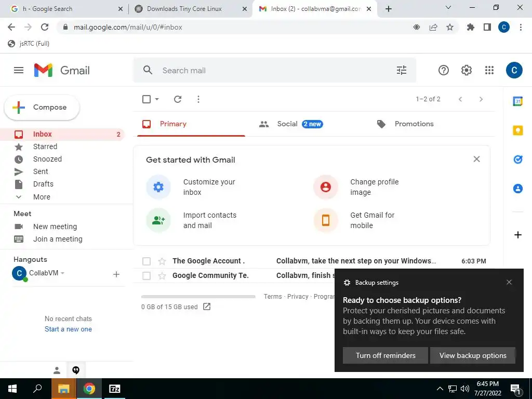Open Google Tasks side panel
Viewport: 532px width, 399px height.
pos(518,159)
